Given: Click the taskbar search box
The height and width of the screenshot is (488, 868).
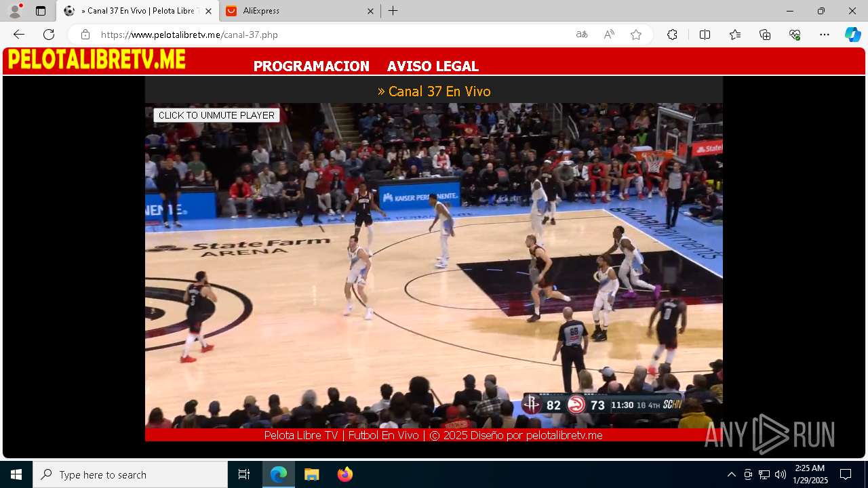Looking at the screenshot, I should pyautogui.click(x=130, y=474).
